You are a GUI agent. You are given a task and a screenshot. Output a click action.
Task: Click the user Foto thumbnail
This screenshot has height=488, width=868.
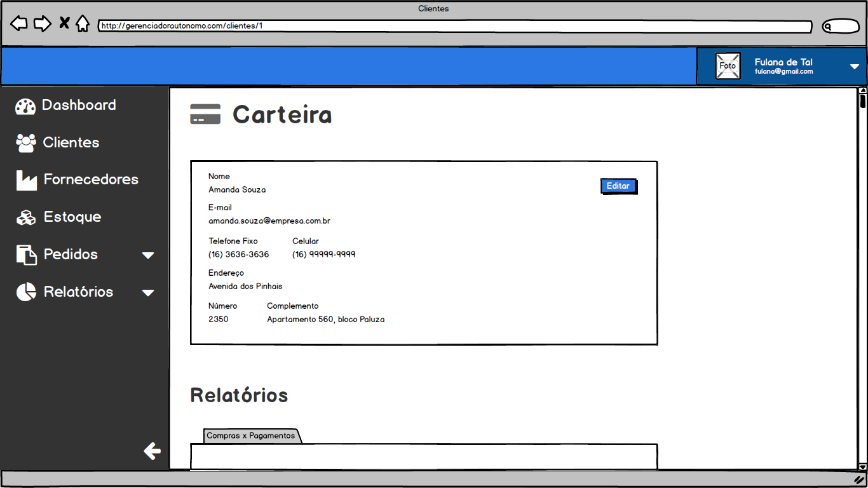728,66
